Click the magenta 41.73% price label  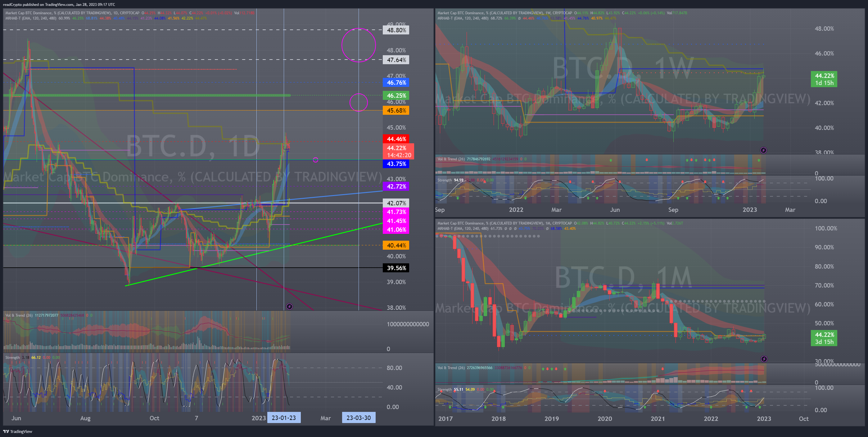(x=396, y=212)
